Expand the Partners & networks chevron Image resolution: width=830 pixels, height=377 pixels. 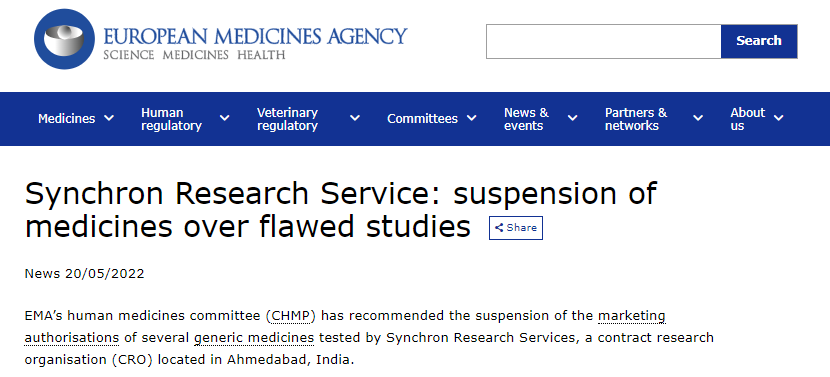pos(698,118)
